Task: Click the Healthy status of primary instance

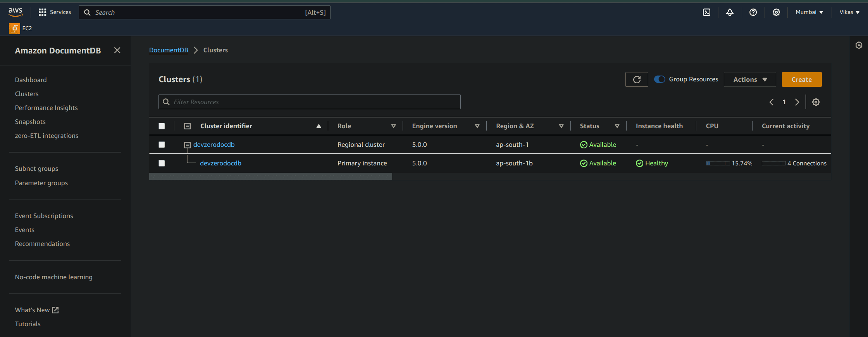Action: pyautogui.click(x=652, y=163)
